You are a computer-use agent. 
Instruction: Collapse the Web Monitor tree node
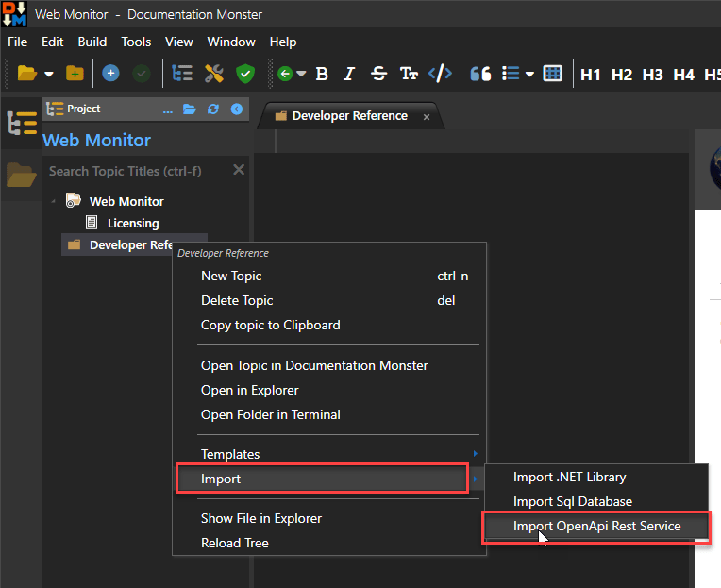(x=54, y=201)
